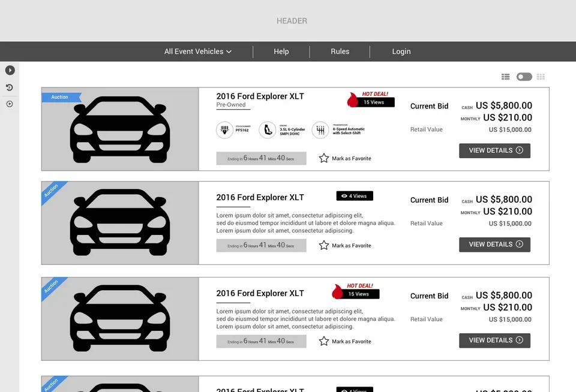Open the second listing's car thumbnail

pyautogui.click(x=120, y=223)
